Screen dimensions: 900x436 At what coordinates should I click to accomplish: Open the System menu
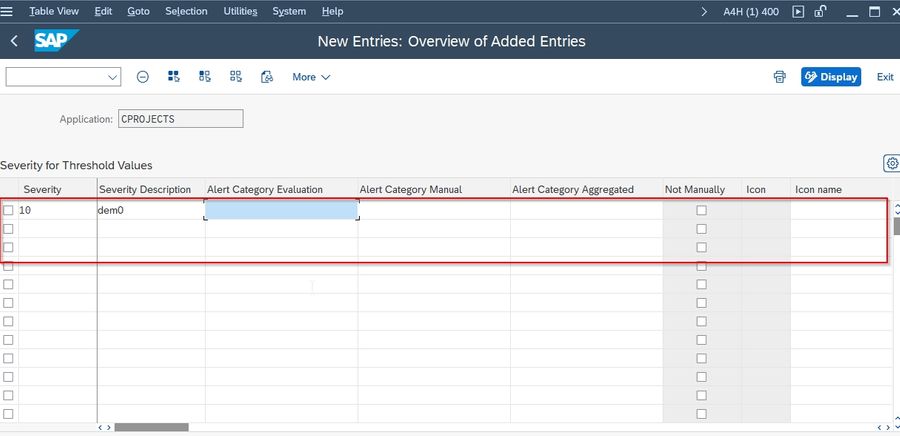coord(289,11)
